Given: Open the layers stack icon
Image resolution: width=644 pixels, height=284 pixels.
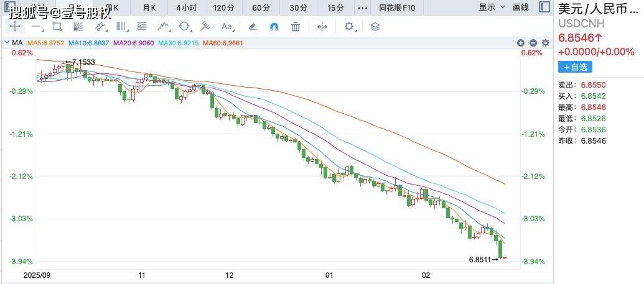Looking at the screenshot, I should [375, 27].
